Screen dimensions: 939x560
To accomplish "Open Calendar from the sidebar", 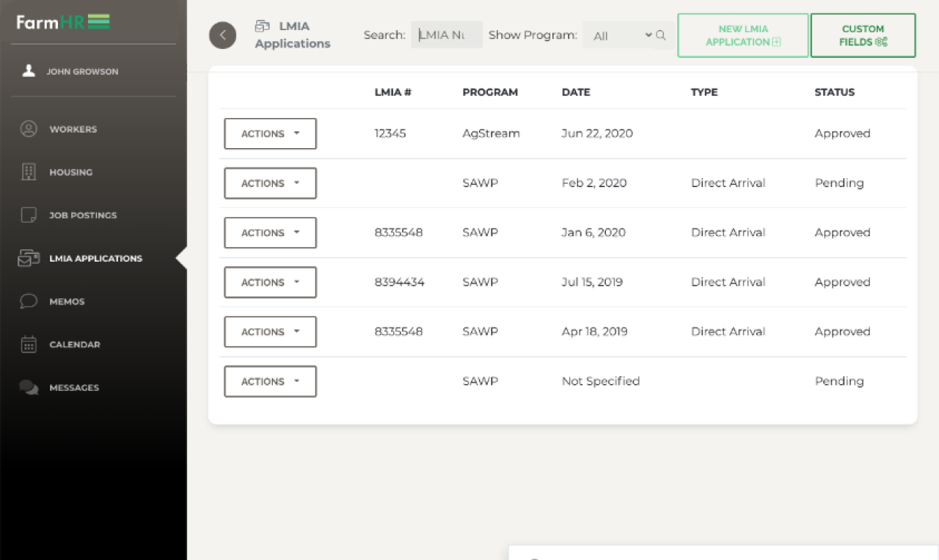I will [x=75, y=345].
